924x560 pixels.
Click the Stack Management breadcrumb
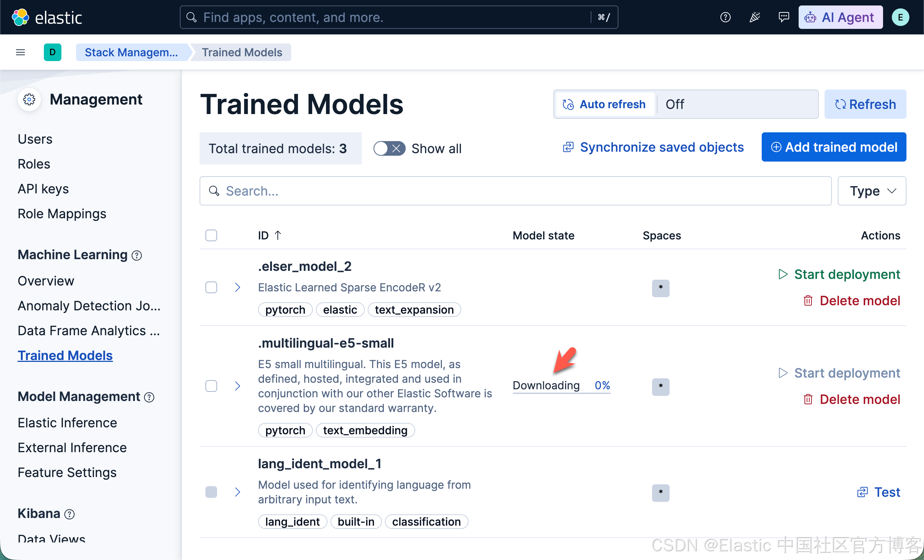click(131, 52)
